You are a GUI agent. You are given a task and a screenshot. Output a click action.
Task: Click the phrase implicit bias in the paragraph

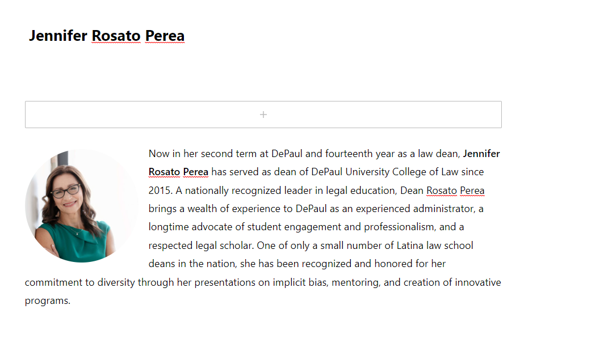[300, 282]
